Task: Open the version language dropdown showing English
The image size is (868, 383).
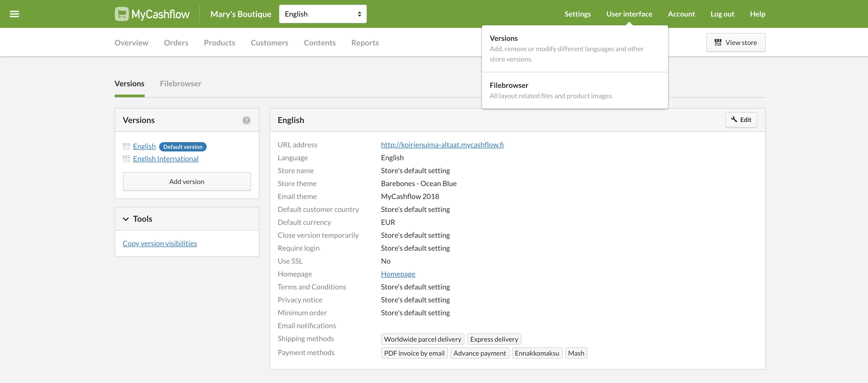Action: pos(322,14)
